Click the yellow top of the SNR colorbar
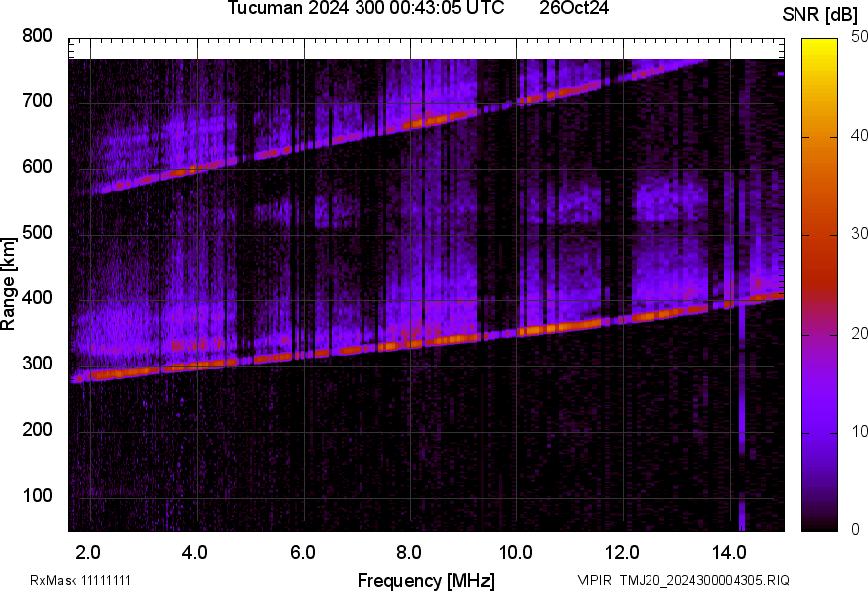The width and height of the screenshot is (868, 591). 820,44
